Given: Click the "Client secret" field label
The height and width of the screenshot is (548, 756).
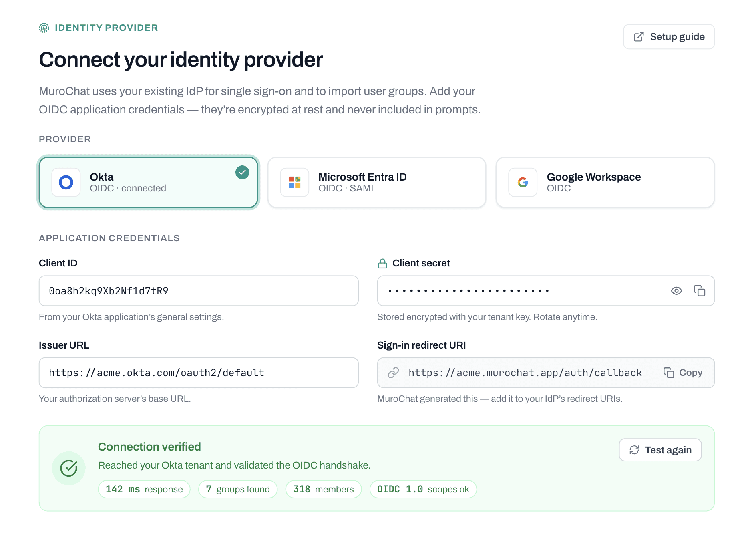Looking at the screenshot, I should click(x=421, y=263).
